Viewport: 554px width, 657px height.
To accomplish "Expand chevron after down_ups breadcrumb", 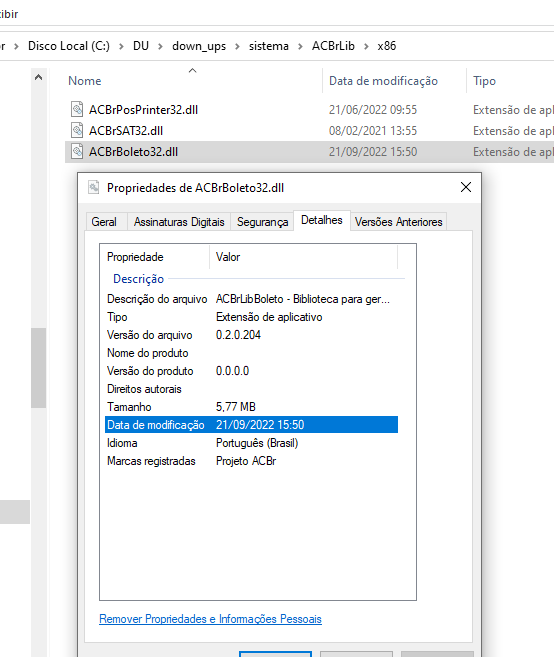I will tap(237, 46).
